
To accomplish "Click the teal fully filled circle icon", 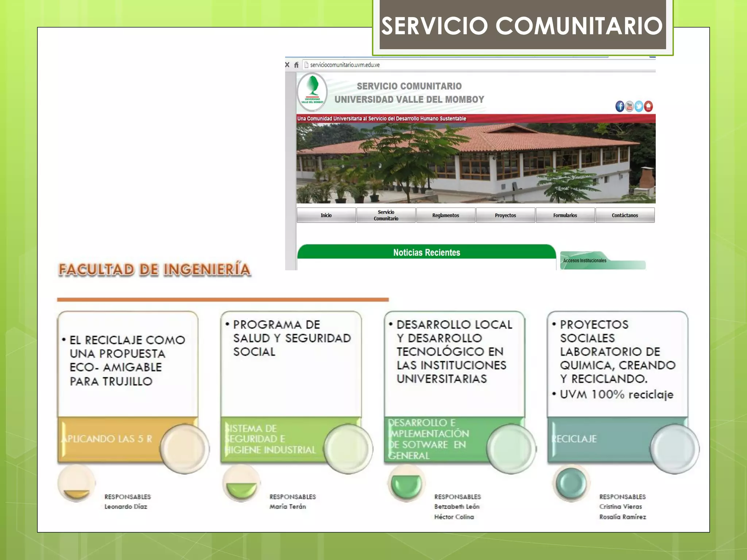I will 571,484.
